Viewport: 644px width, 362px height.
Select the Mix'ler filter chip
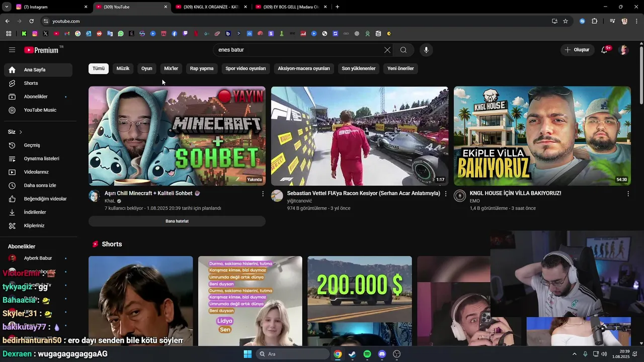pos(171,68)
